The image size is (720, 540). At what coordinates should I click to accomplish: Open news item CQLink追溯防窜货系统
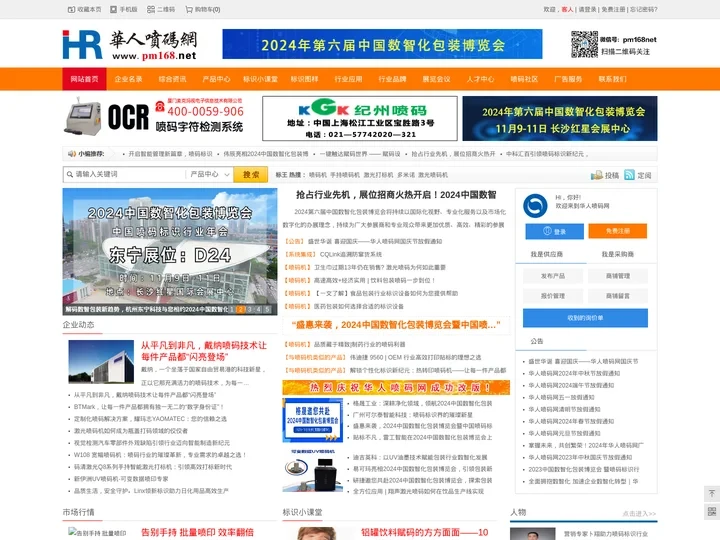[351, 254]
